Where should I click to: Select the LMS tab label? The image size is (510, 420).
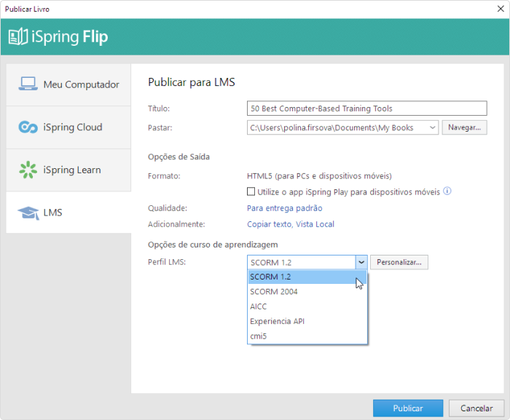click(x=52, y=213)
